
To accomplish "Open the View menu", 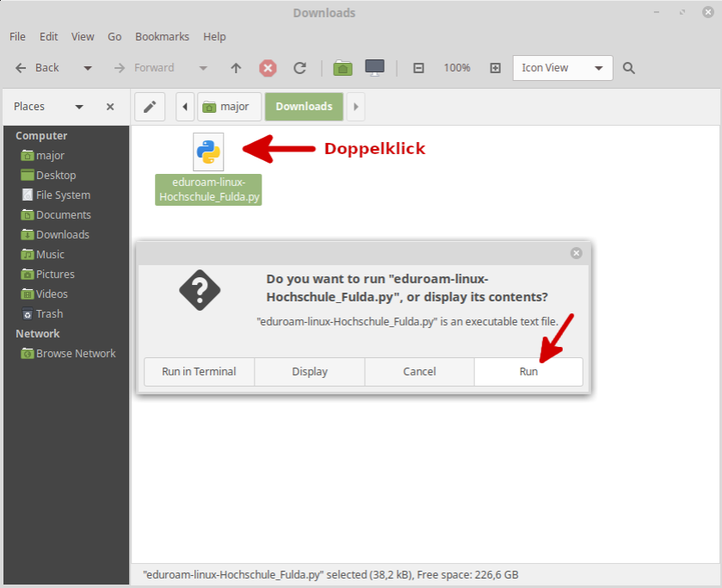I will [x=83, y=36].
